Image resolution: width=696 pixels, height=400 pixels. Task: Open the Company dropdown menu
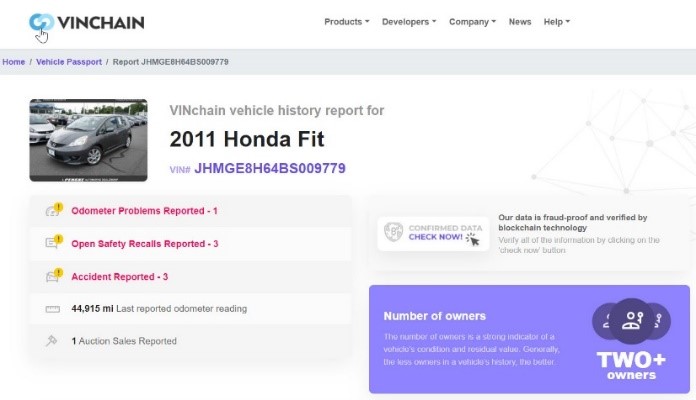tap(472, 22)
